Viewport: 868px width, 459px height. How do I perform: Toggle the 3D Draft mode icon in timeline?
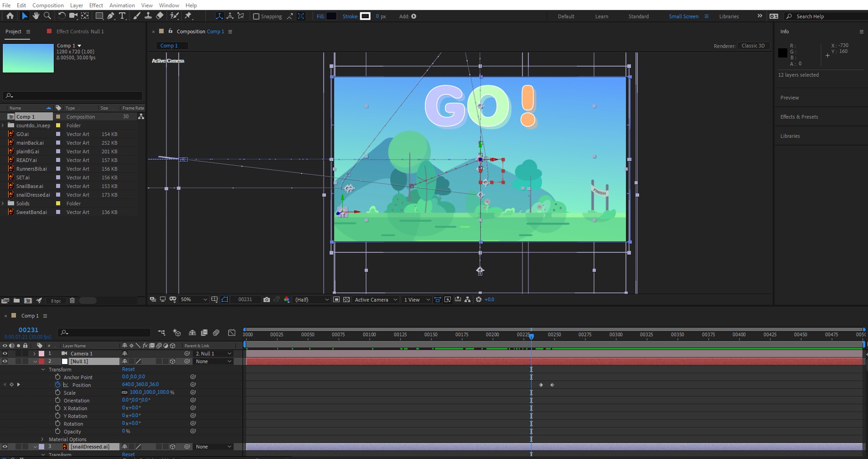pos(177,333)
